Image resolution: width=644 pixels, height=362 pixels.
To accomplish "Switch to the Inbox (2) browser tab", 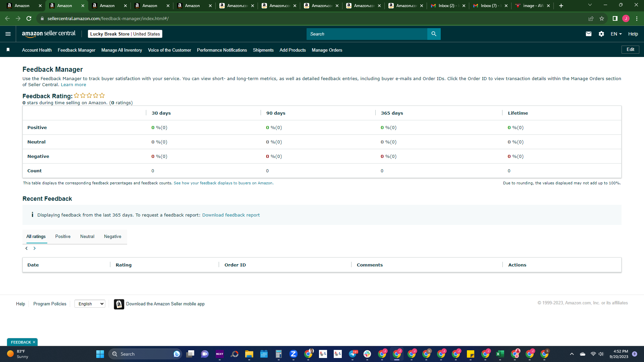I will click(x=448, y=6).
